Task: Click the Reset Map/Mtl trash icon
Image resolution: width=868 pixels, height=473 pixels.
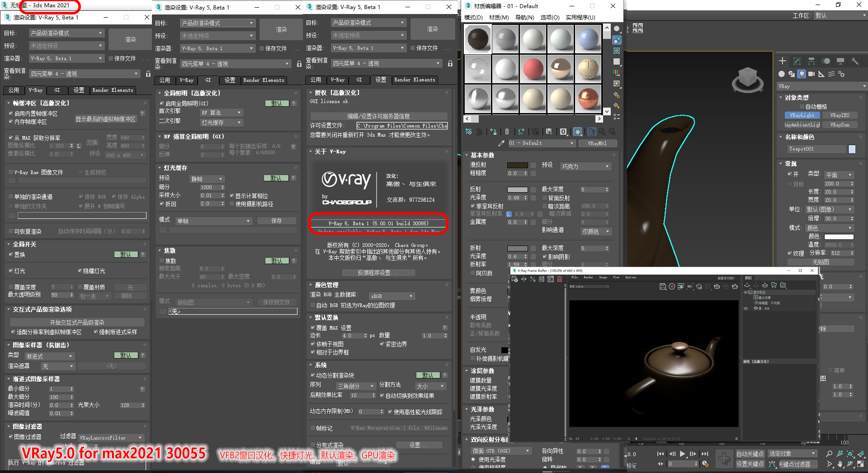Action: click(507, 132)
